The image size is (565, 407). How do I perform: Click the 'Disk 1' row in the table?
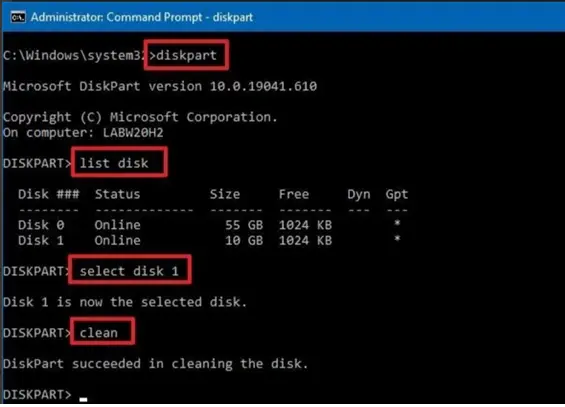click(211, 240)
